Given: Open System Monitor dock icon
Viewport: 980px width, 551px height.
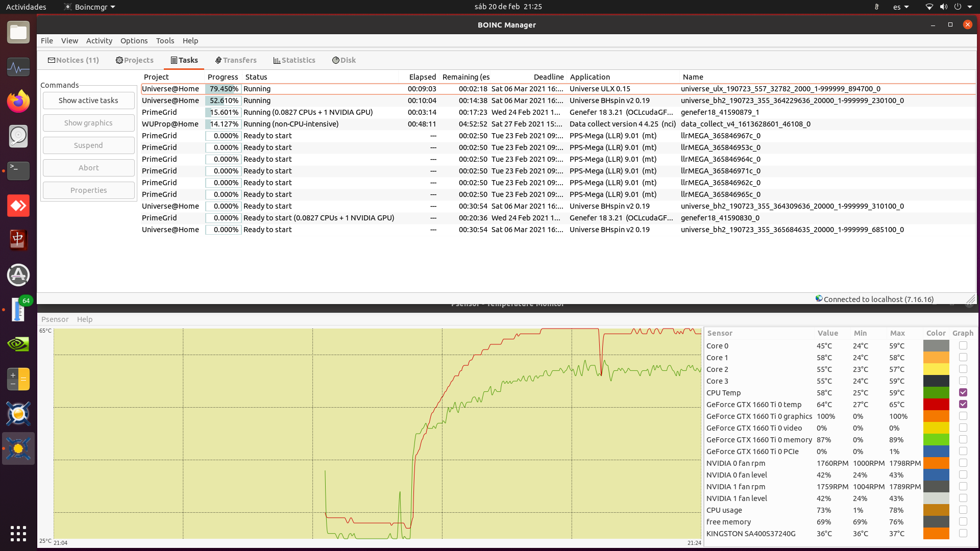Looking at the screenshot, I should click(18, 67).
